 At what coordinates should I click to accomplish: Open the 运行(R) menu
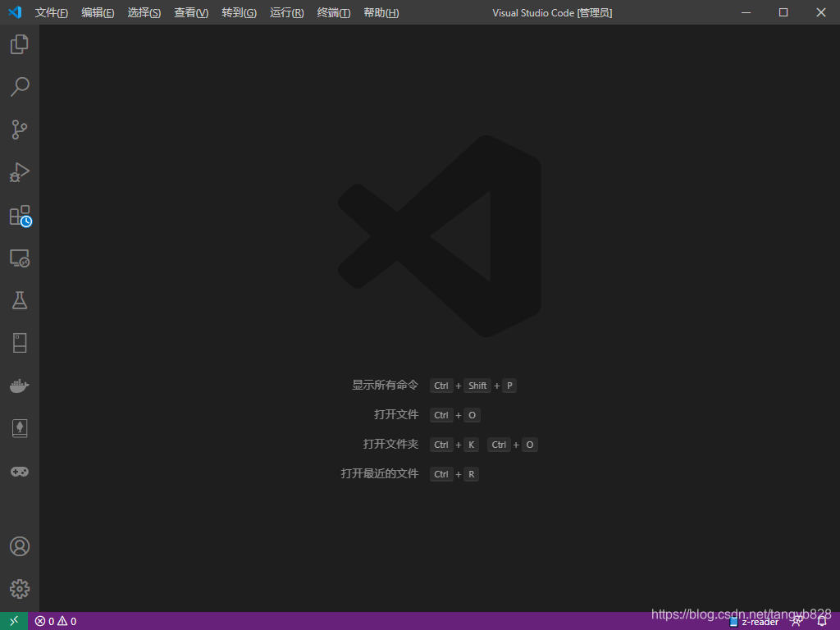pyautogui.click(x=286, y=13)
